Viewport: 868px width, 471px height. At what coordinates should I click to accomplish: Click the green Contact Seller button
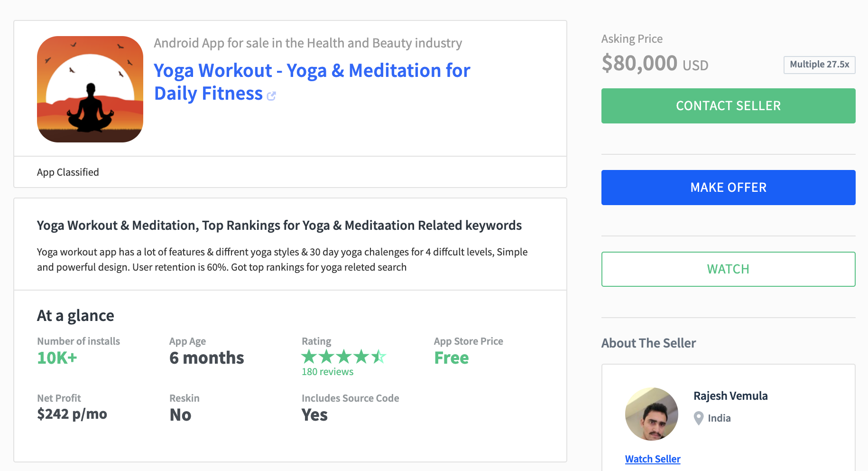[728, 106]
